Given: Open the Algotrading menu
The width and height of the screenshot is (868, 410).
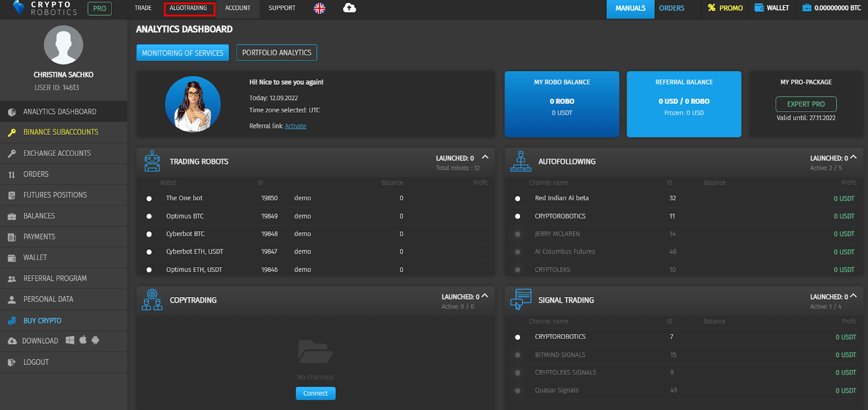Looking at the screenshot, I should coord(189,9).
